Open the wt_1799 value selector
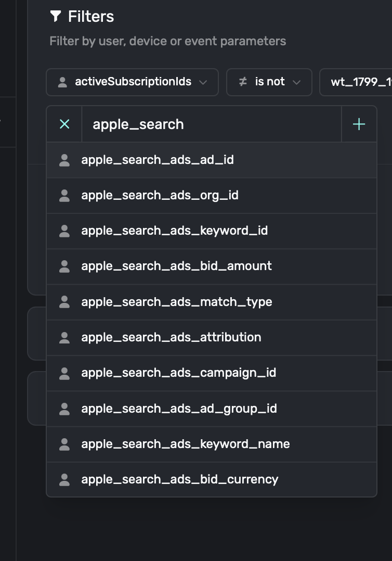 click(x=359, y=82)
